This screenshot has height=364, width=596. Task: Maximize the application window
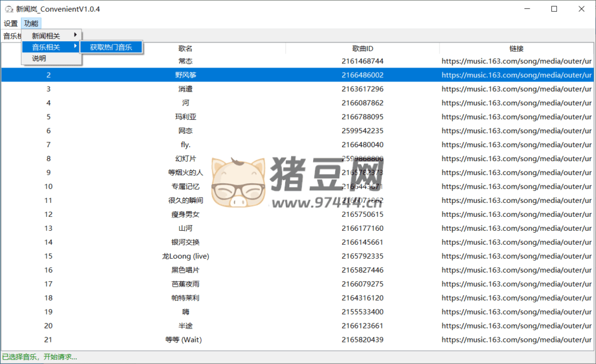point(554,9)
